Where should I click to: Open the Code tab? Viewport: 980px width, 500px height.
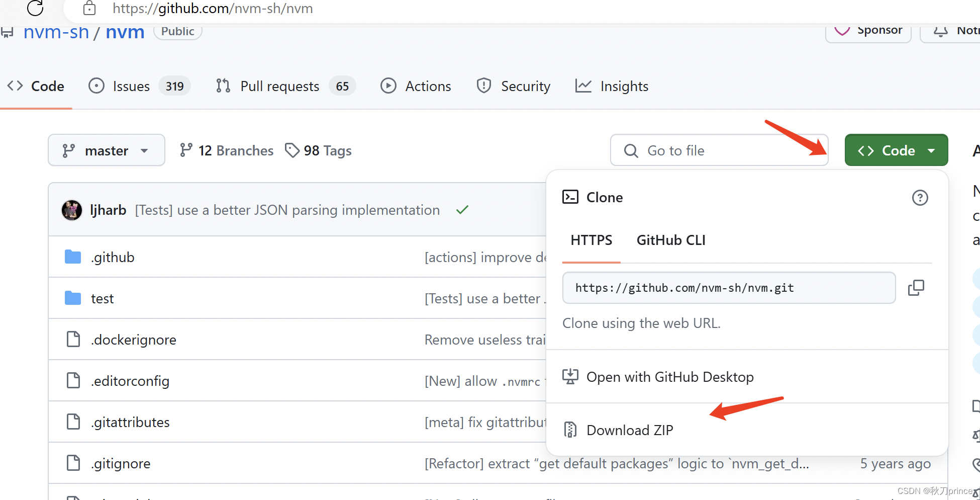click(x=36, y=86)
